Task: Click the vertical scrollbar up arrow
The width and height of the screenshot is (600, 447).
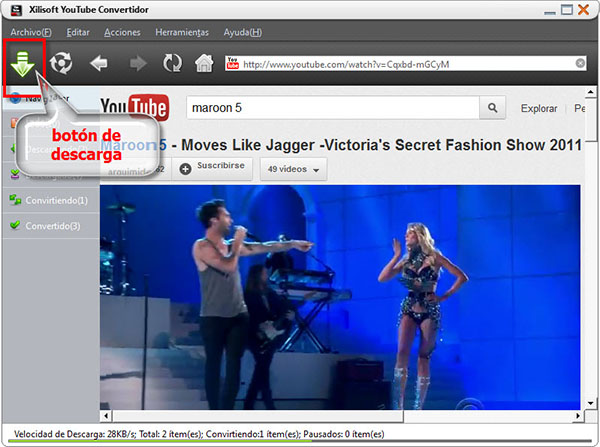Action: (590, 92)
